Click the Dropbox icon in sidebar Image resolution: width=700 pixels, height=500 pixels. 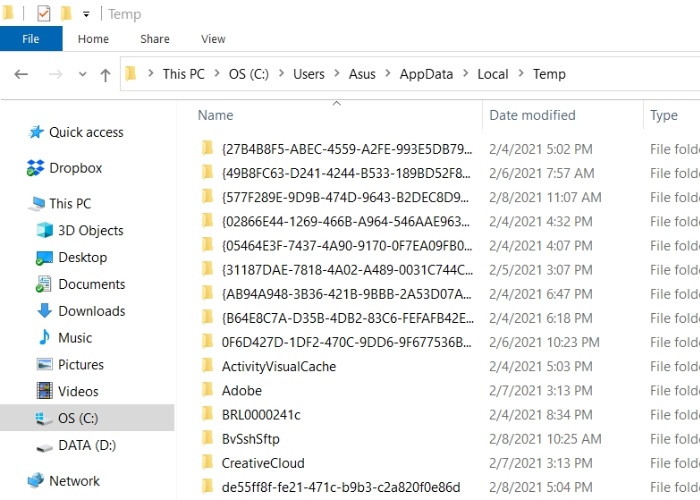point(36,168)
